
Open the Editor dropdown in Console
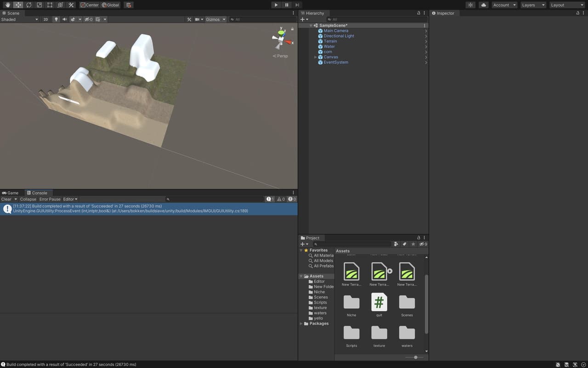(x=70, y=199)
